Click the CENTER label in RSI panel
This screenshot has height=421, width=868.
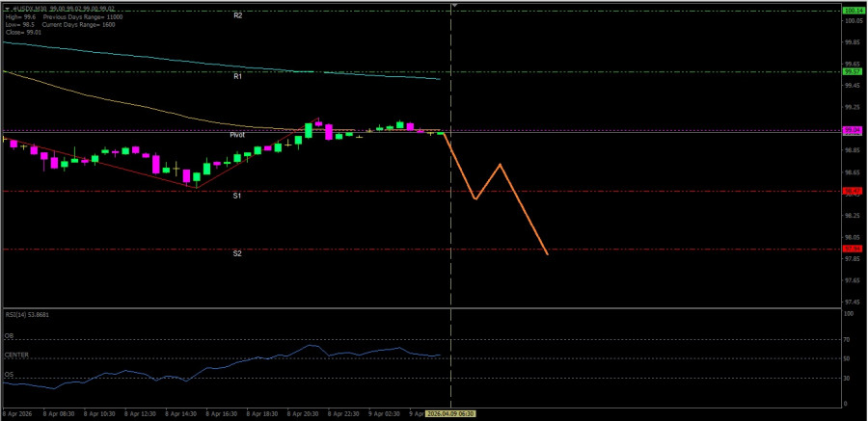[16, 355]
